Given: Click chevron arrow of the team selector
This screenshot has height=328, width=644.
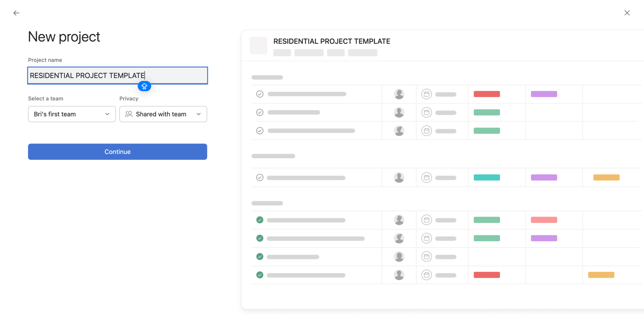Looking at the screenshot, I should (107, 114).
